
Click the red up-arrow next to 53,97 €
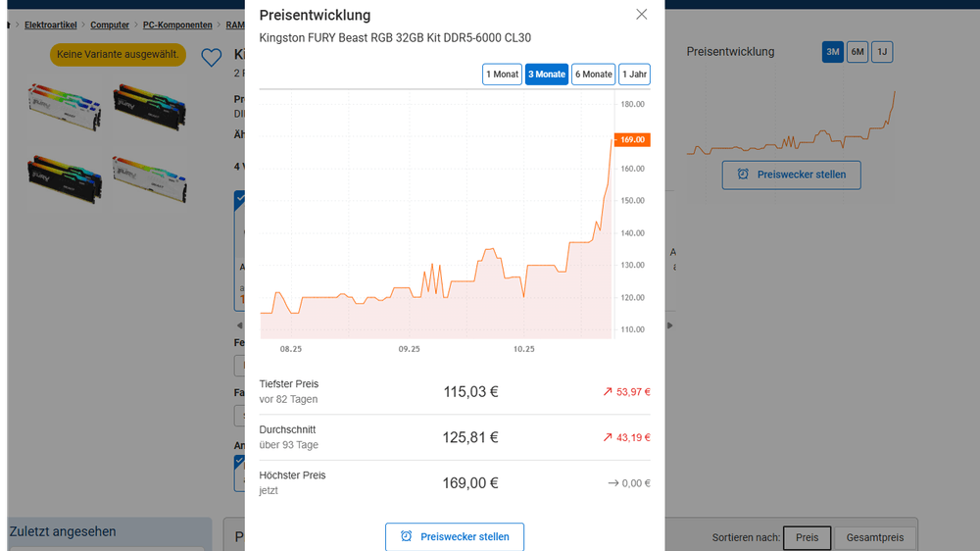coord(608,392)
